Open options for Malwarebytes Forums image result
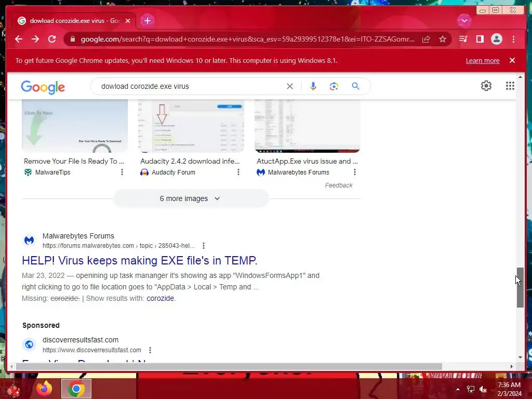The width and height of the screenshot is (532, 399). [x=354, y=172]
